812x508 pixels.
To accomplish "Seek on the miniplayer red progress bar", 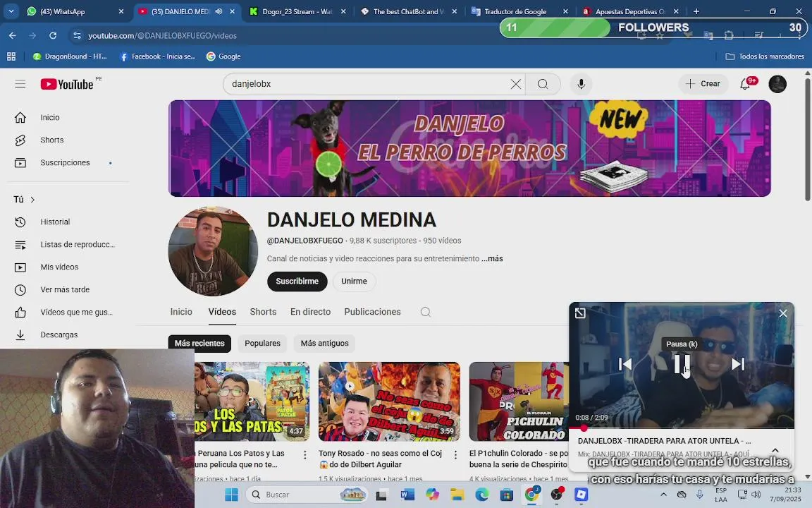I will [682, 428].
